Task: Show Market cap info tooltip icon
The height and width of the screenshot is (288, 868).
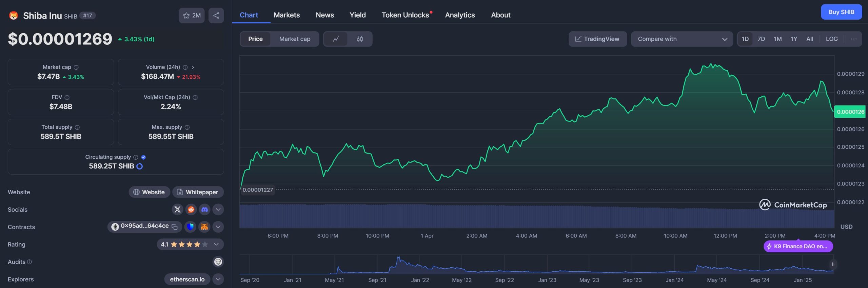Action: click(76, 67)
